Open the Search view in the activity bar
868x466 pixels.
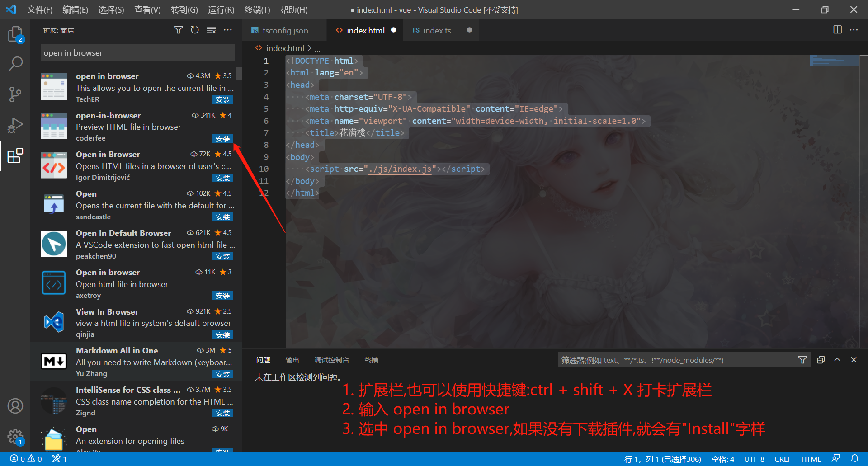tap(15, 64)
